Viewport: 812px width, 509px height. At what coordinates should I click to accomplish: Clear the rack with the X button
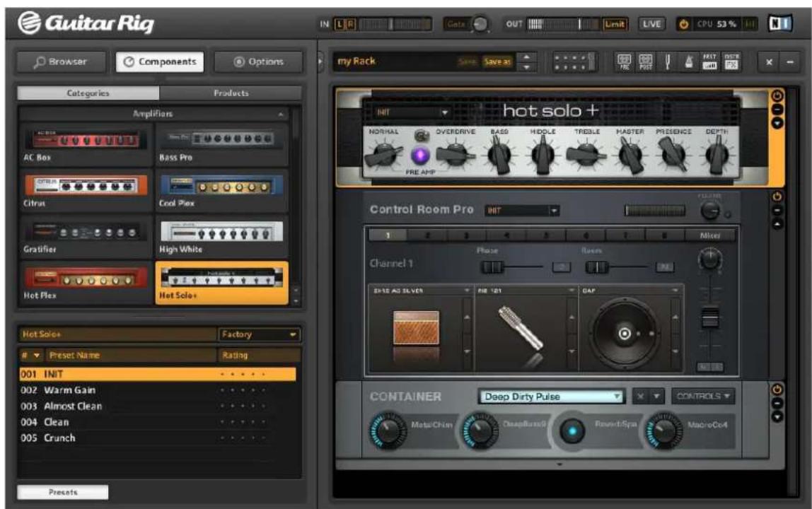tap(769, 62)
